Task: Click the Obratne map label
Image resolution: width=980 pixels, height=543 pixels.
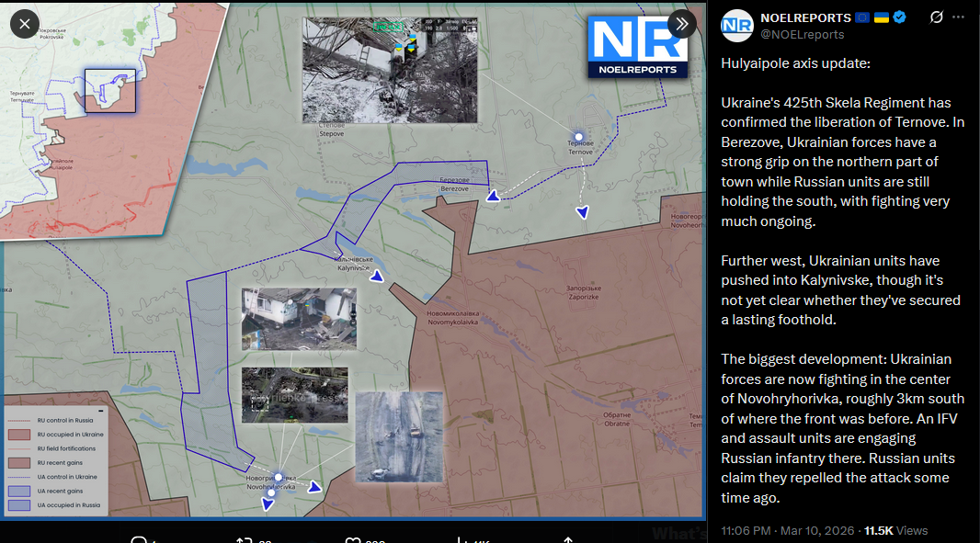Action: (x=617, y=419)
